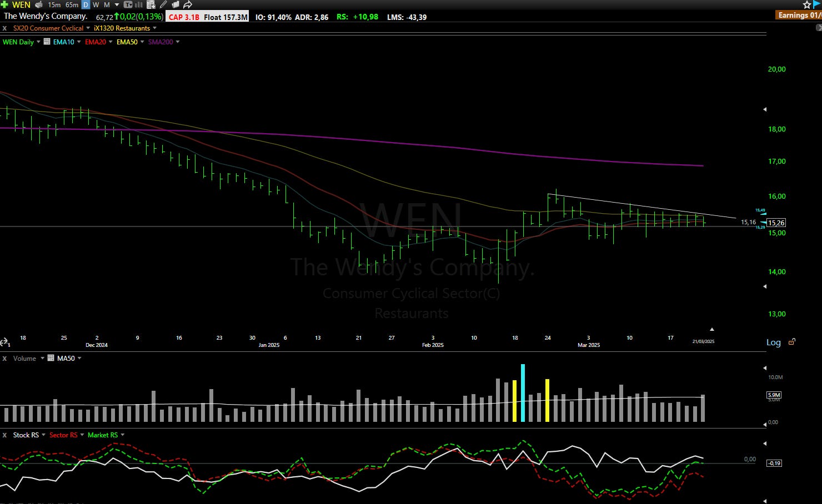Viewport: 822px width, 504px height.
Task: Click the 15,26 current price label on axis
Action: [776, 223]
